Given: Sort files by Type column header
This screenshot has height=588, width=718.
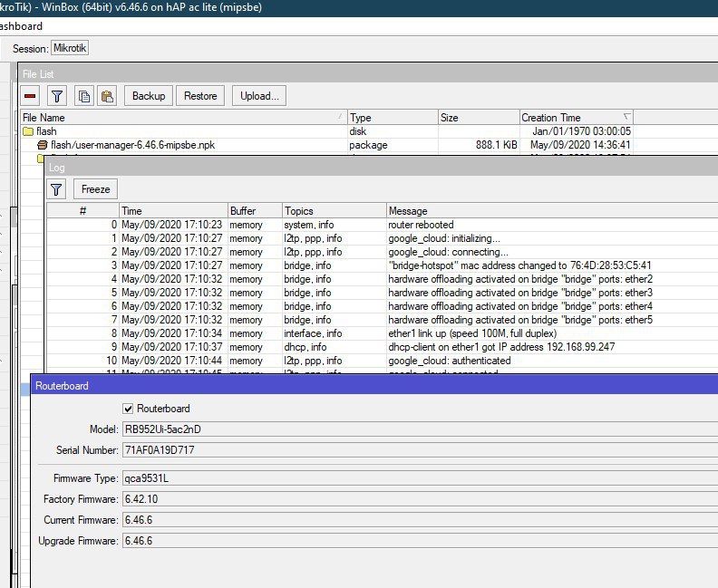Looking at the screenshot, I should (393, 118).
